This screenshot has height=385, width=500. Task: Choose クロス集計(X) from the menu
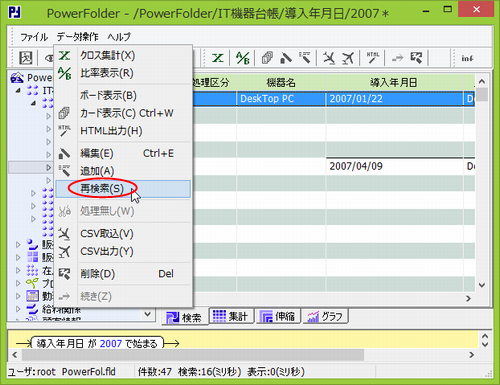coord(123,55)
